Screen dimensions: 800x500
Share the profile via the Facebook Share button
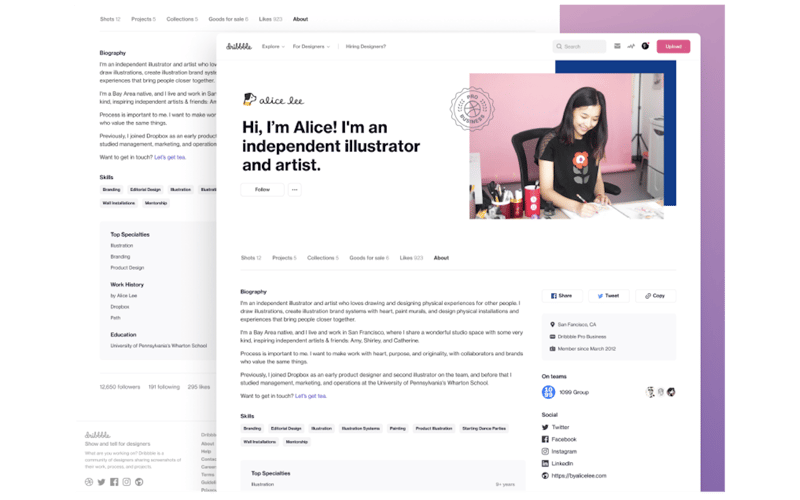562,296
